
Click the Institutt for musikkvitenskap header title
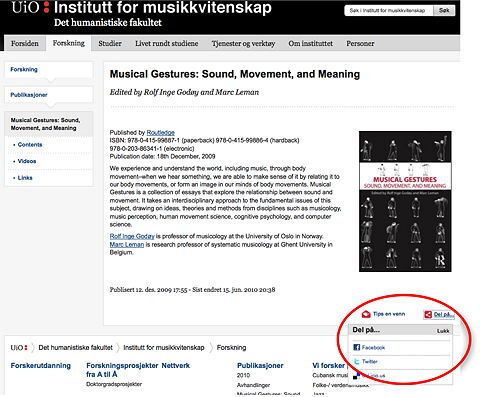pyautogui.click(x=163, y=7)
